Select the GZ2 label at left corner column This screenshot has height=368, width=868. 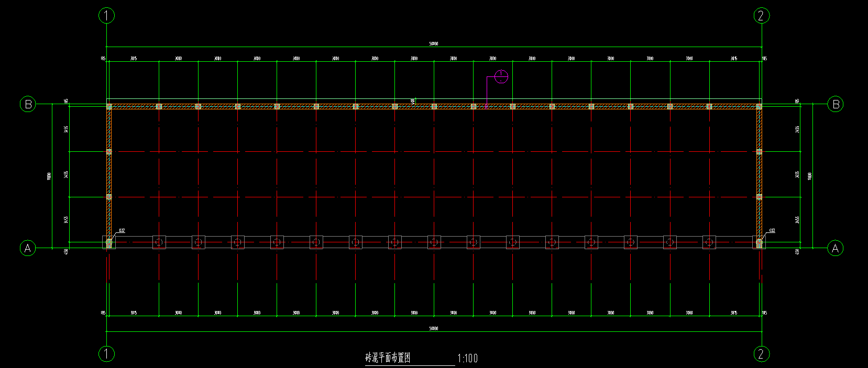(x=122, y=230)
